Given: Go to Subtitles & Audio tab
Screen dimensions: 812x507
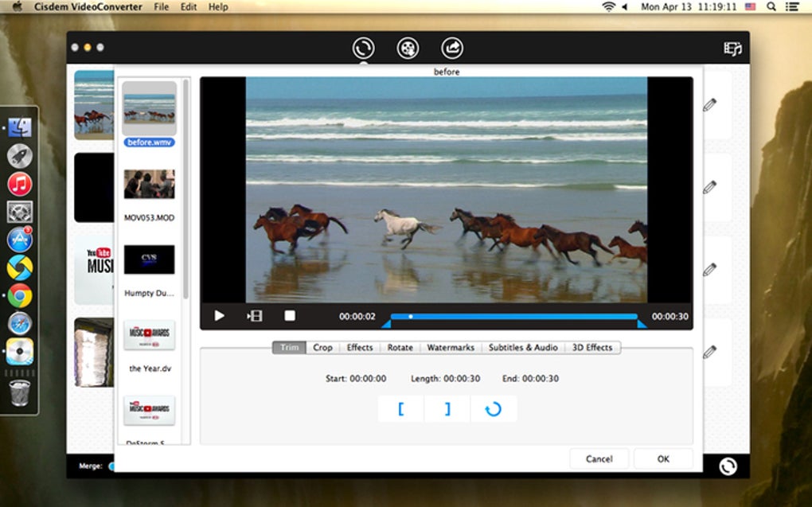Looking at the screenshot, I should [x=523, y=348].
